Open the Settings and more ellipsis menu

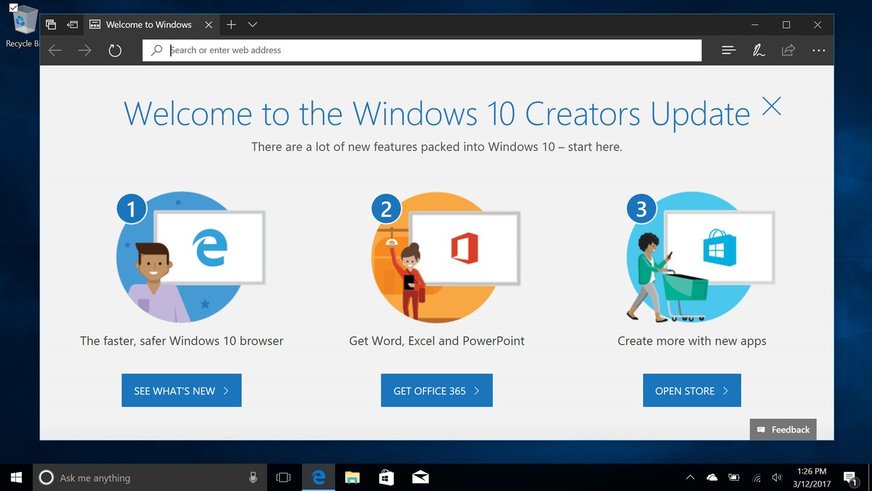point(818,50)
